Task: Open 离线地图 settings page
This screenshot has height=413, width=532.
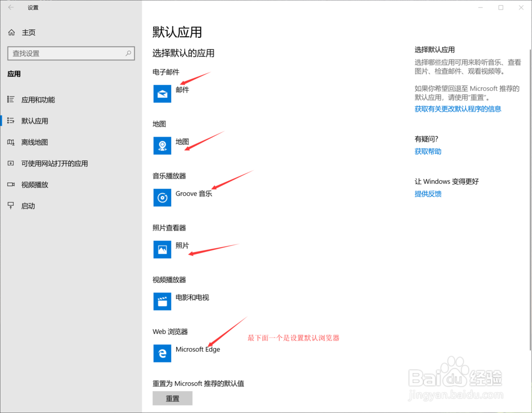Action: click(35, 142)
